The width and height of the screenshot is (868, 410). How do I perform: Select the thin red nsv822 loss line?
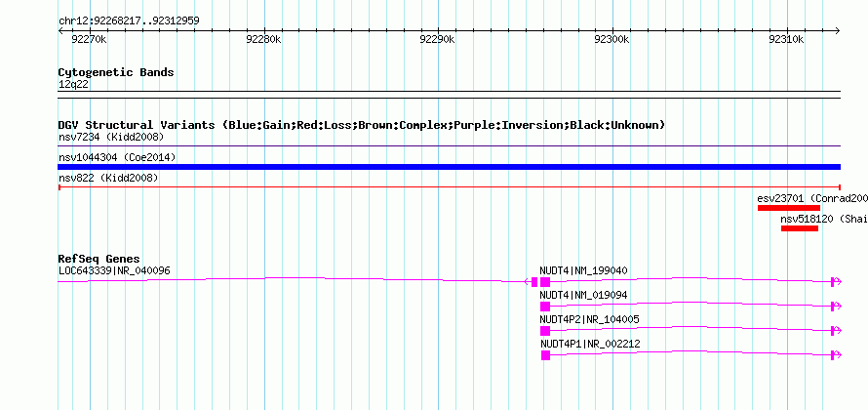pyautogui.click(x=449, y=187)
